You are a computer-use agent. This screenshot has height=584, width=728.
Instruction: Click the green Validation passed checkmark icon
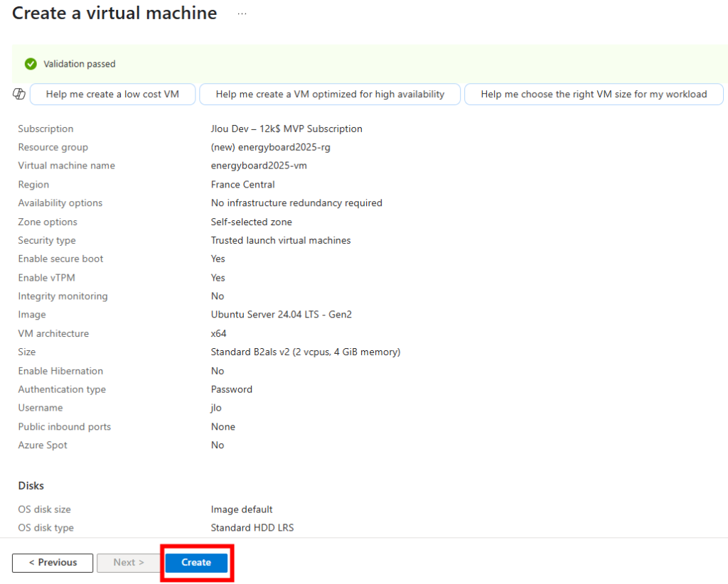point(31,64)
